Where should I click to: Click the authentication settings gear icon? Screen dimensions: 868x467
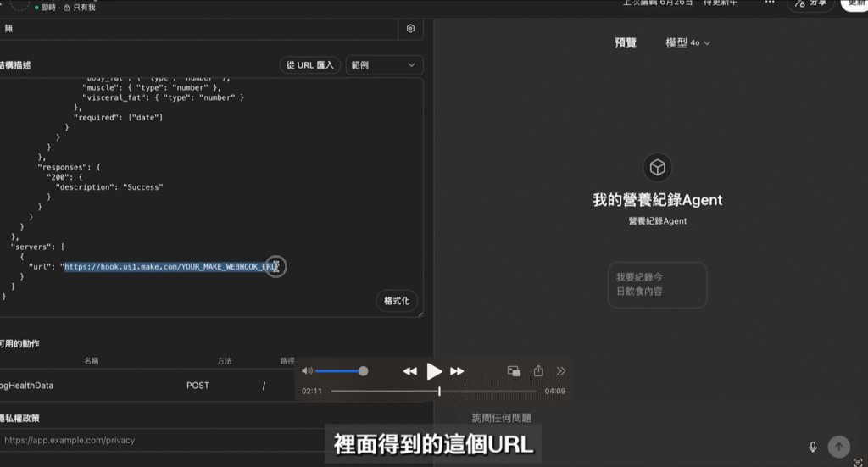pyautogui.click(x=411, y=28)
